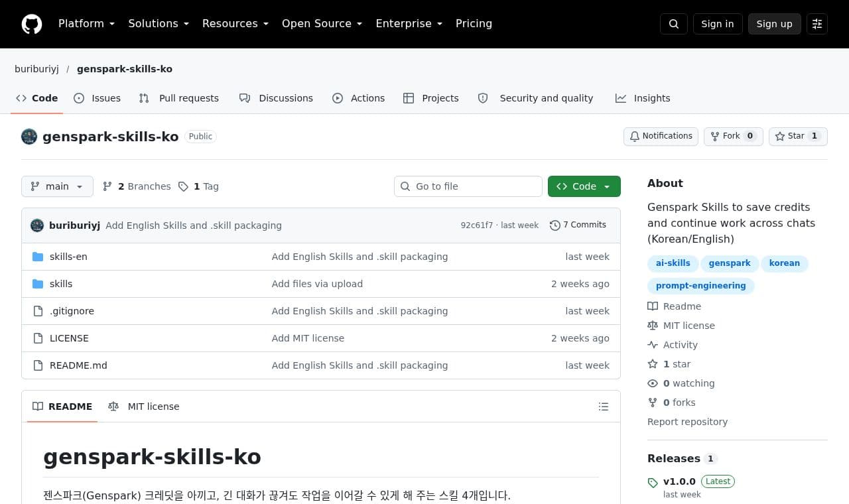The width and height of the screenshot is (849, 504).
Task: Click the ai-skills topic tag
Action: coord(673,263)
